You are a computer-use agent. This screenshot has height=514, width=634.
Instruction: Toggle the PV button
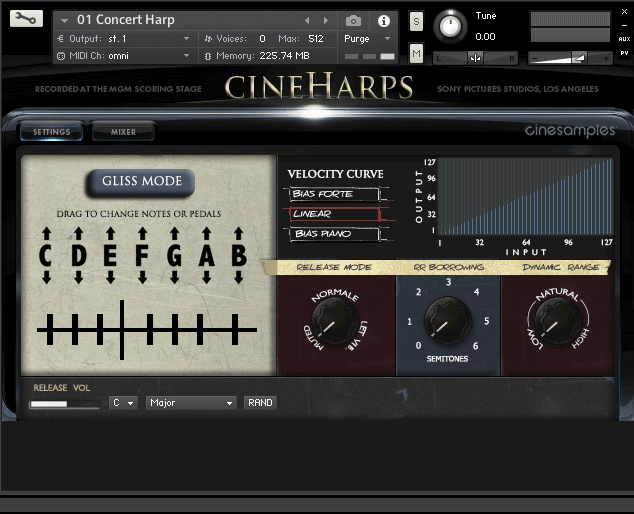click(624, 53)
